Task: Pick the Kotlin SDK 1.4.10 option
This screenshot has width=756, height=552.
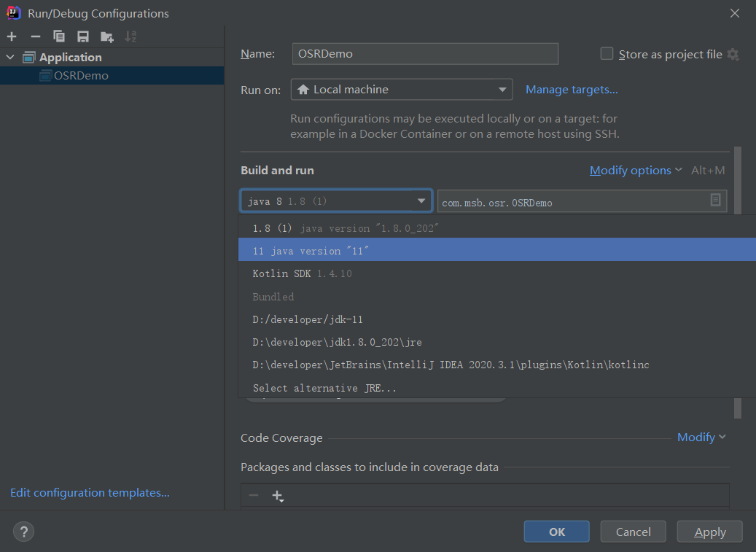Action: tap(497, 273)
